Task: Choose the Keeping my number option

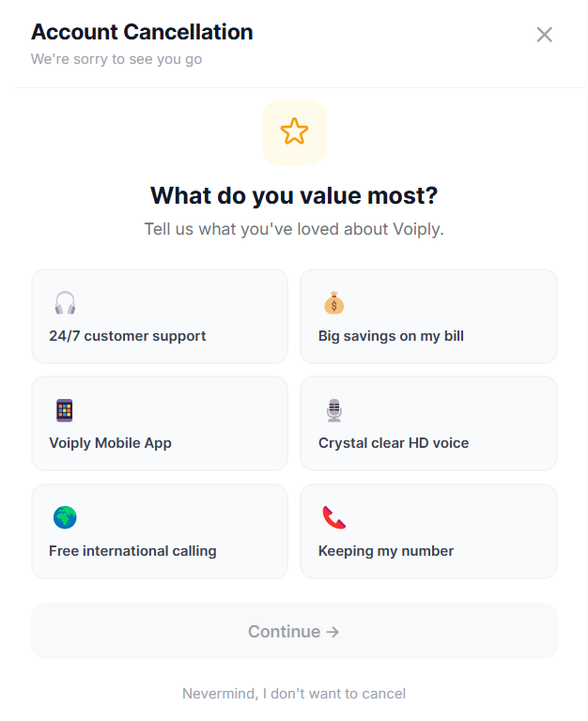Action: [428, 531]
